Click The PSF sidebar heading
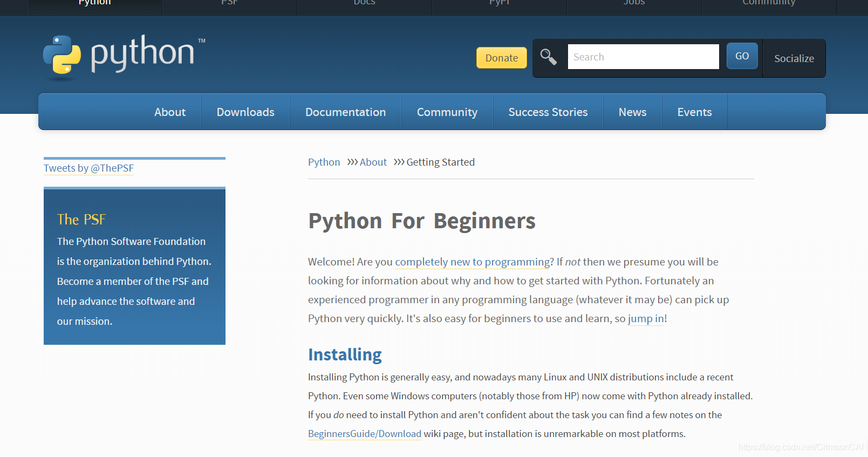Screen dimensions: 868x457 point(81,219)
